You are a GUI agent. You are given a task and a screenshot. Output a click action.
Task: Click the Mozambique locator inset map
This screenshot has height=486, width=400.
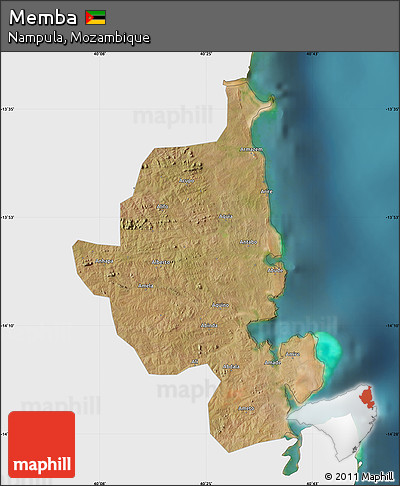pyautogui.click(x=333, y=423)
